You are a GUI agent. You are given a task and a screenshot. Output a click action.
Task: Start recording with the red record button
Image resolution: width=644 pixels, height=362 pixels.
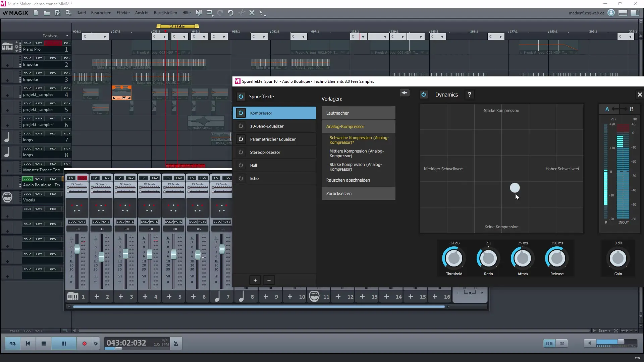click(x=85, y=344)
